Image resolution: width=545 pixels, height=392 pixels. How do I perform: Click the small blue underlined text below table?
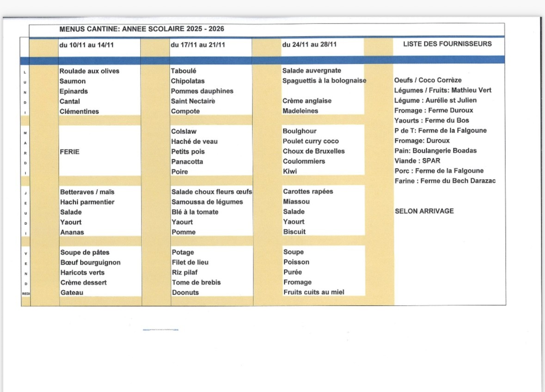click(161, 330)
